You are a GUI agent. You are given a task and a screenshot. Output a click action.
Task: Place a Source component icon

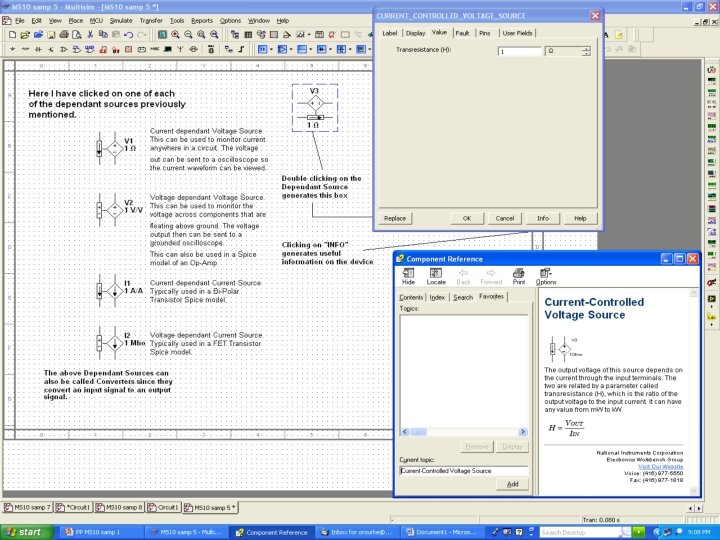[12, 49]
